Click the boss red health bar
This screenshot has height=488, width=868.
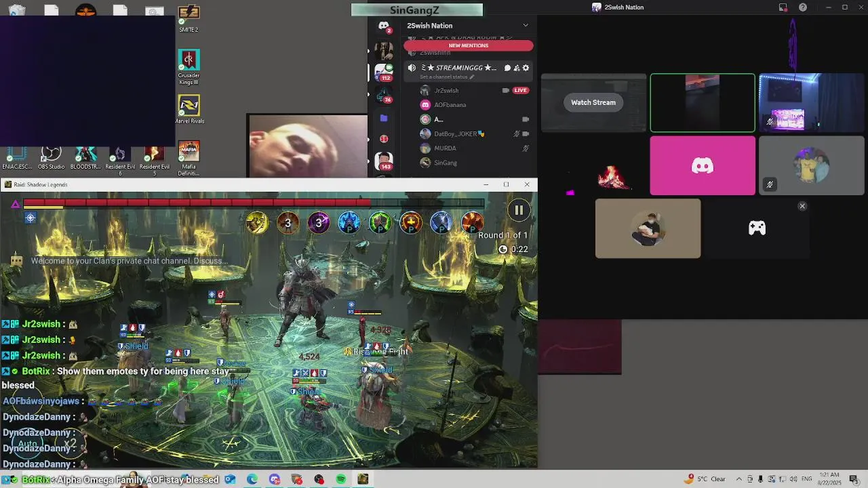tap(254, 203)
